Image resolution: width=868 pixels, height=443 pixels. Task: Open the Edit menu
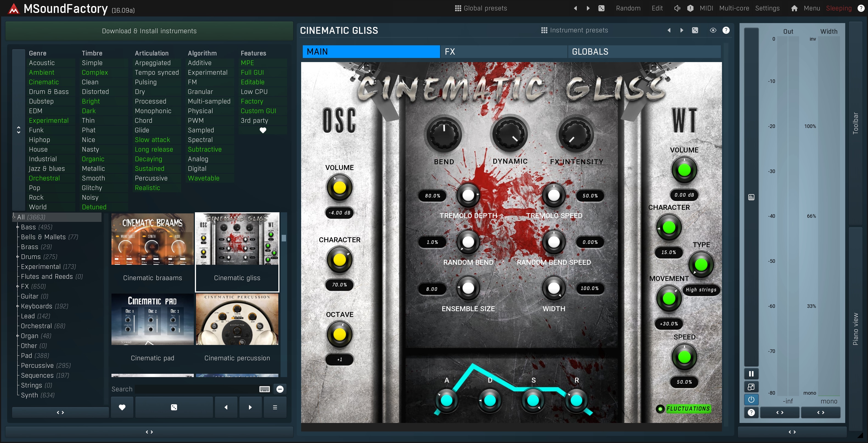point(657,8)
